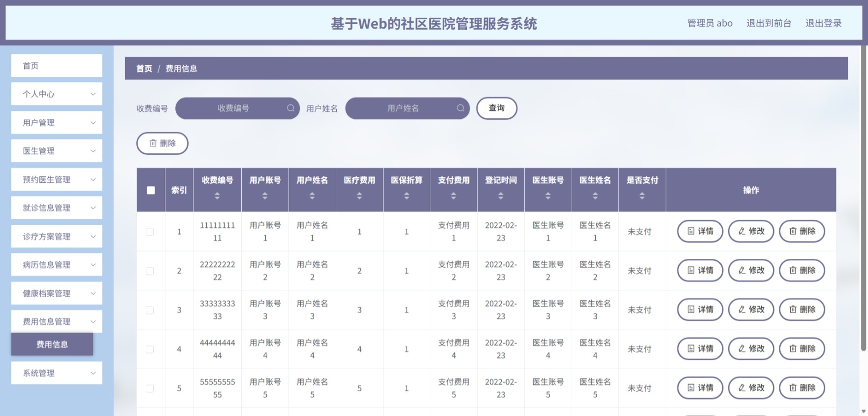The width and height of the screenshot is (868, 416).
Task: Expand the 健康档案管理 sidebar menu
Action: 57,293
